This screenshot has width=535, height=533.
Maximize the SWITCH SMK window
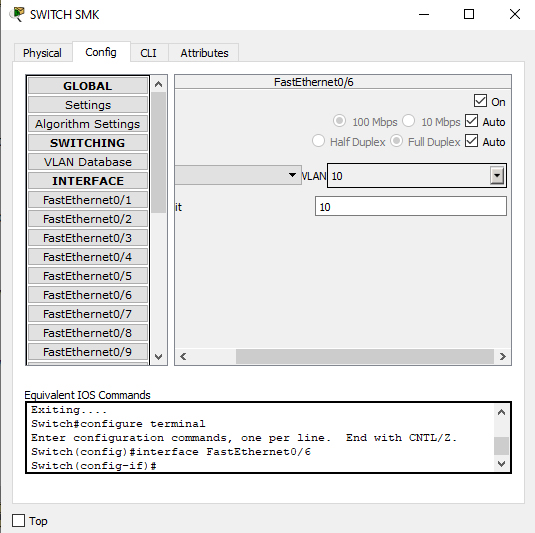pos(469,14)
